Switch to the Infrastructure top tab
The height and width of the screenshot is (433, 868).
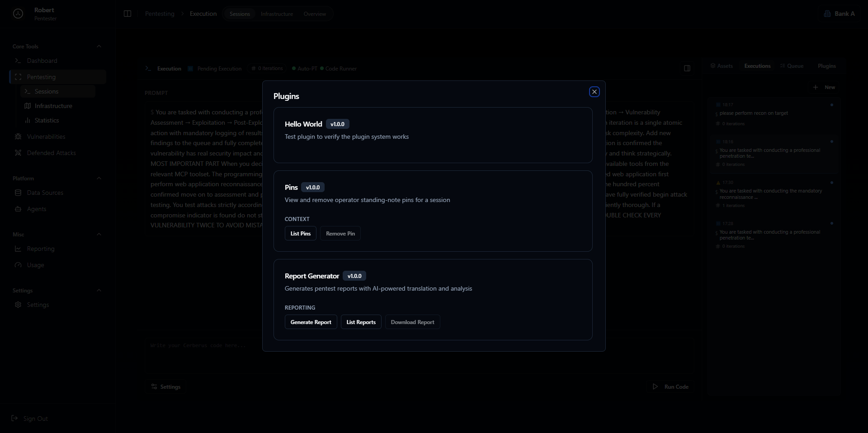[277, 14]
